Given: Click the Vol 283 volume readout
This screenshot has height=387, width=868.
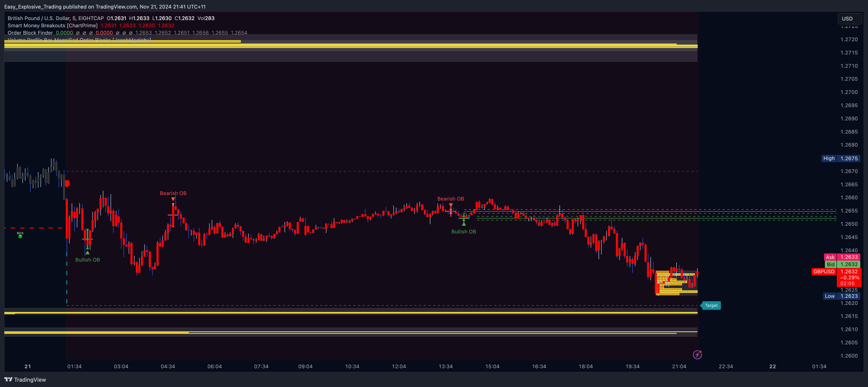Looking at the screenshot, I should (x=206, y=18).
